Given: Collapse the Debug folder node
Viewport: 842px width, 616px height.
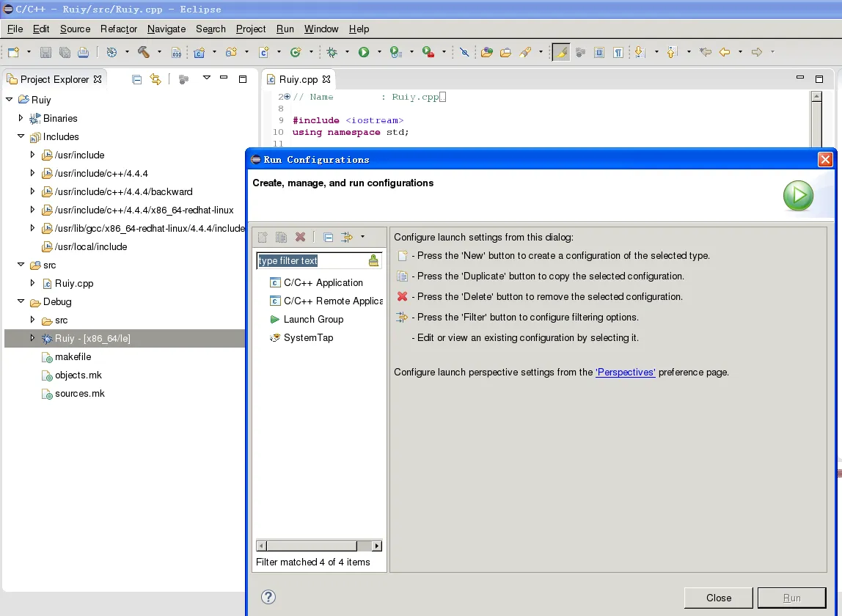Looking at the screenshot, I should click(x=21, y=301).
